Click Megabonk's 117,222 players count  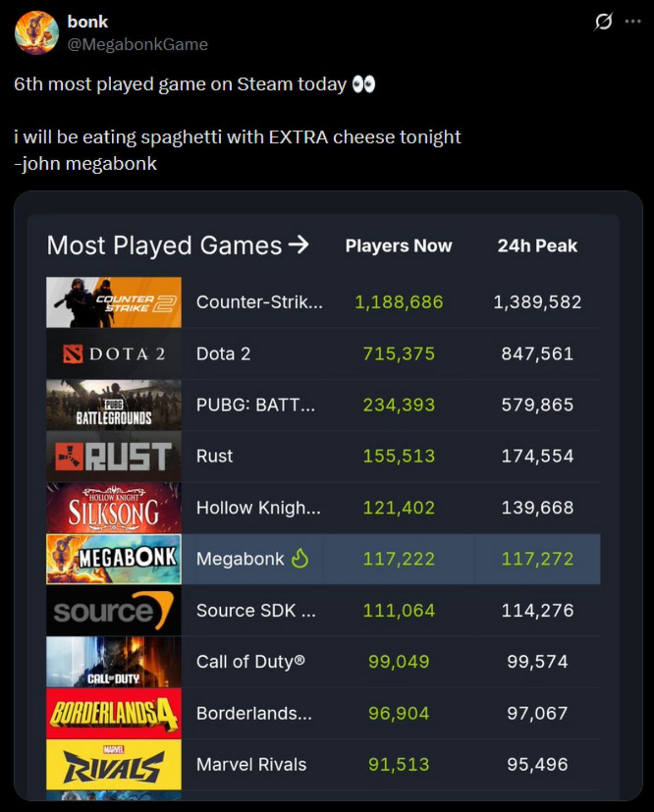point(399,559)
